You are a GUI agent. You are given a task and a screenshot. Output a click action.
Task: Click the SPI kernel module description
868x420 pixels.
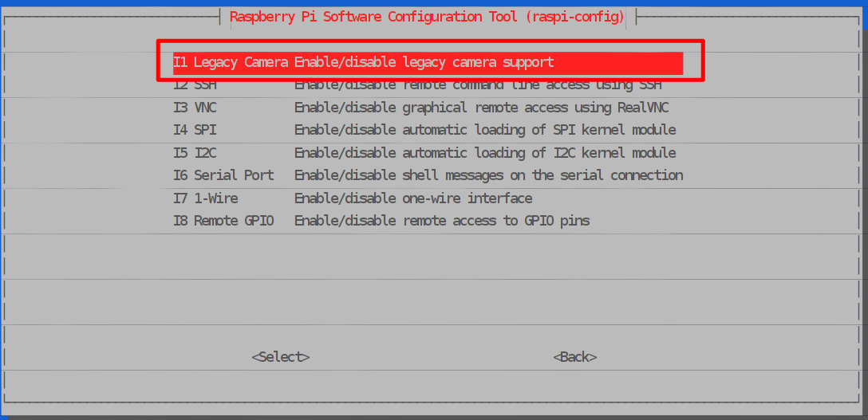click(485, 130)
